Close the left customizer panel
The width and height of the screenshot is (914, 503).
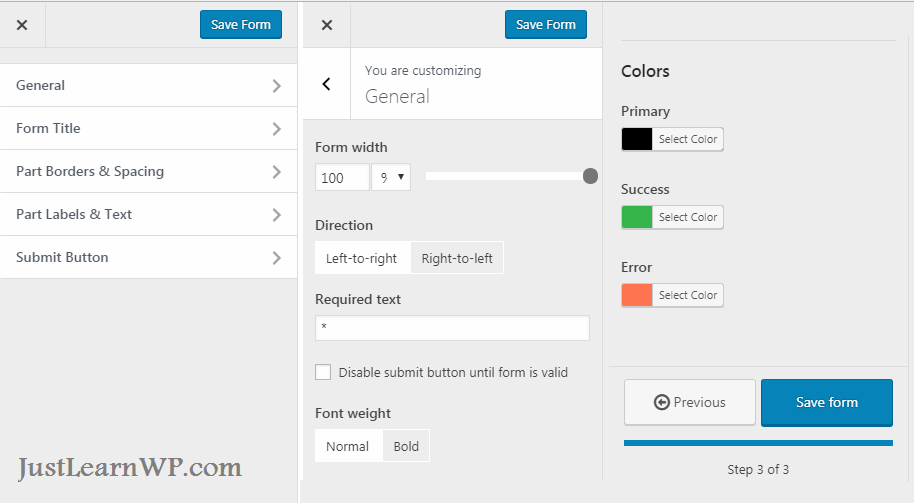(x=22, y=25)
